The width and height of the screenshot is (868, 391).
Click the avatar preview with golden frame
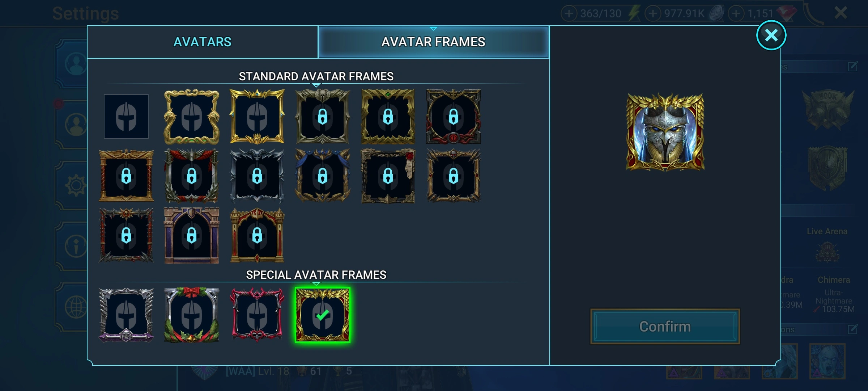[x=665, y=132]
